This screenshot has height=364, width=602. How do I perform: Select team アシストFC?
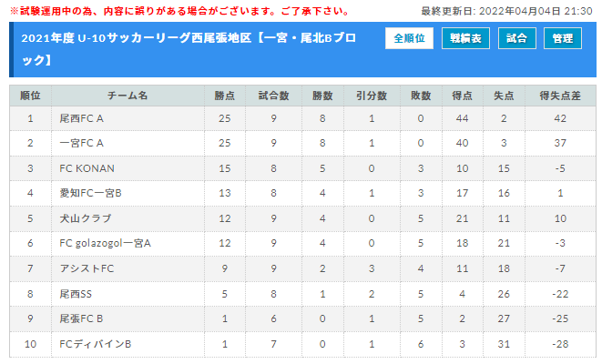click(87, 268)
